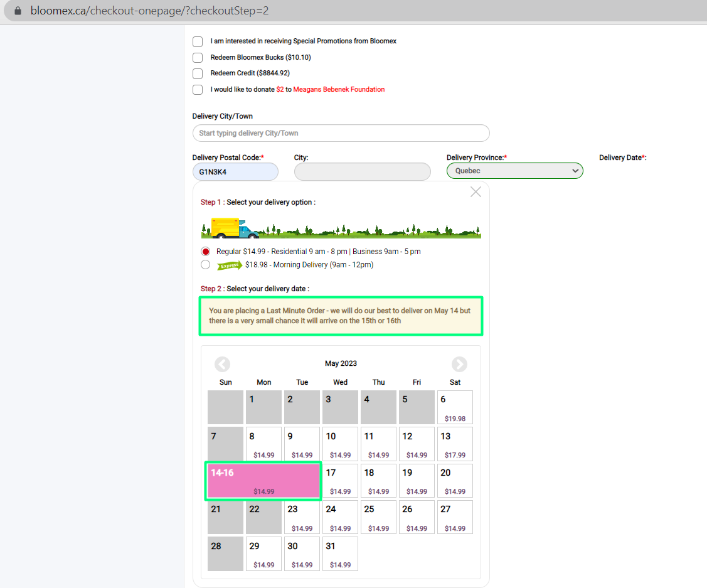Select $18.98 Morning Delivery option
Image resolution: width=707 pixels, height=588 pixels.
(206, 265)
